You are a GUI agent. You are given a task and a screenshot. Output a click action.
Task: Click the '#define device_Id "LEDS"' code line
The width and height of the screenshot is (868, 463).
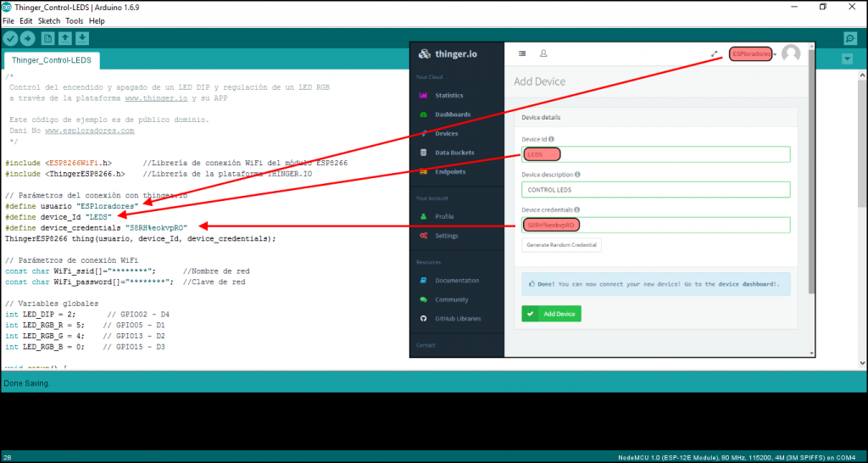click(58, 216)
